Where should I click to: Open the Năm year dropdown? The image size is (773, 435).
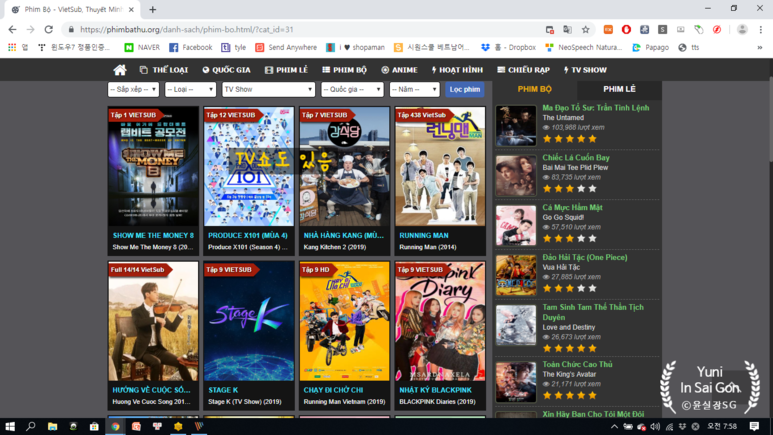click(x=414, y=89)
